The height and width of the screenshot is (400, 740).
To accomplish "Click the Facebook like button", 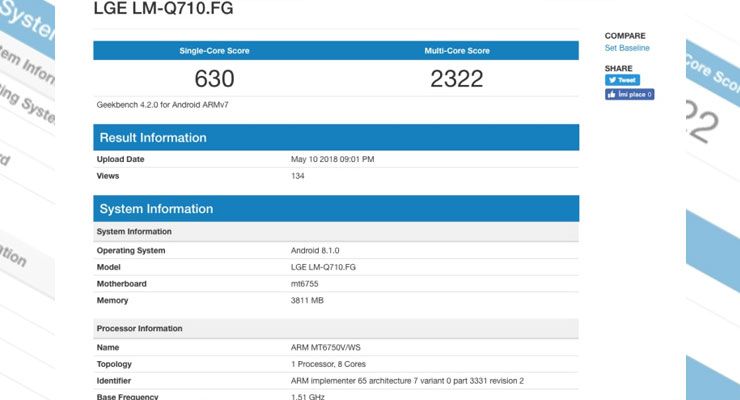I will pyautogui.click(x=630, y=94).
